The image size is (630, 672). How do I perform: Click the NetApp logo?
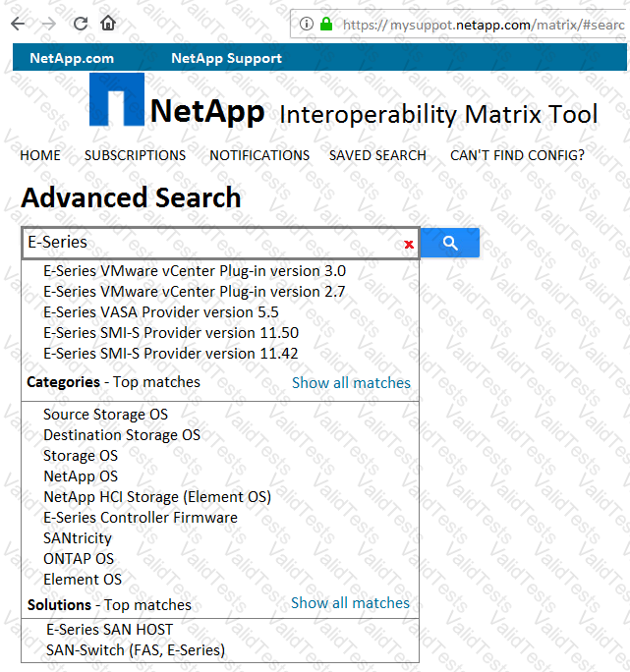tap(116, 99)
